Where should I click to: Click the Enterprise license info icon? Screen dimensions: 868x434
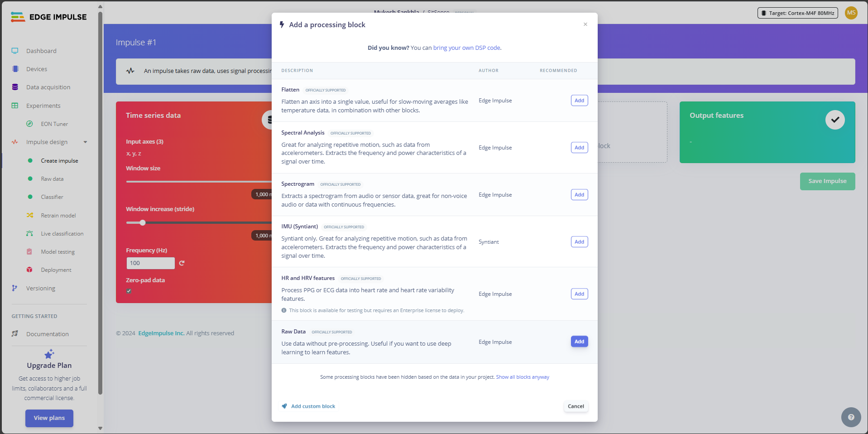coord(284,310)
